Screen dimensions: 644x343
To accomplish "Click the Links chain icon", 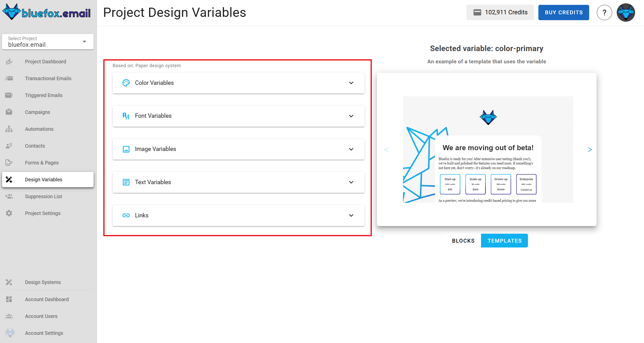I will tap(126, 215).
